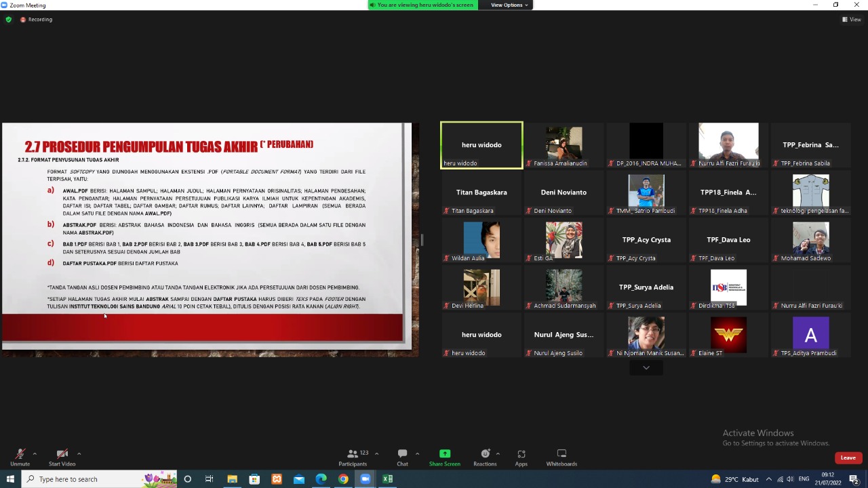Open notification center icon
Screen dimensions: 868x488
pos(854,479)
